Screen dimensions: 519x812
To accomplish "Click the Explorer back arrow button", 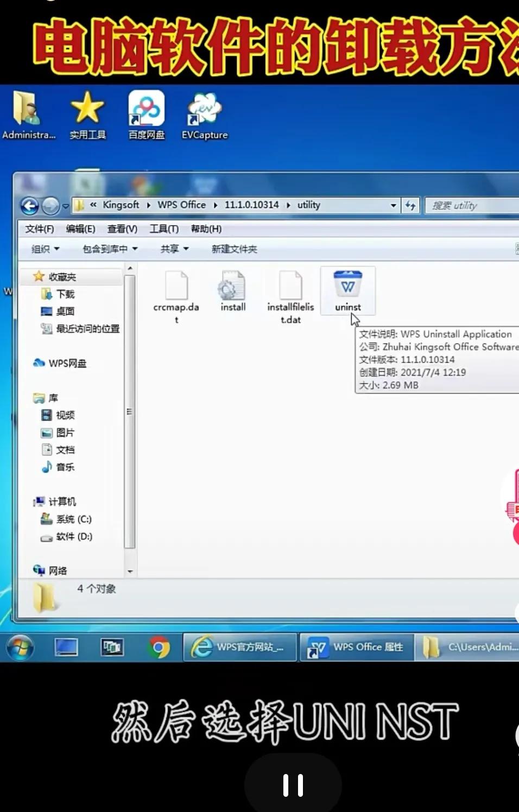I will click(30, 206).
